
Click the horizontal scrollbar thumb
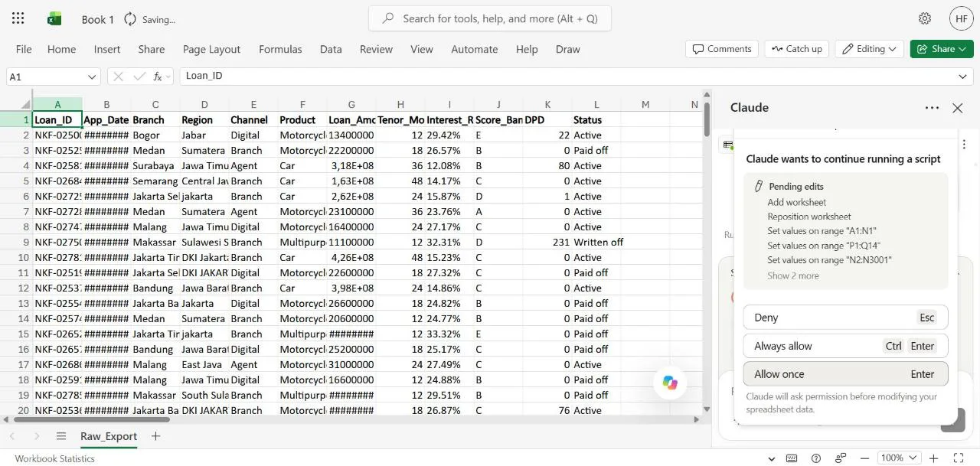pyautogui.click(x=92, y=419)
